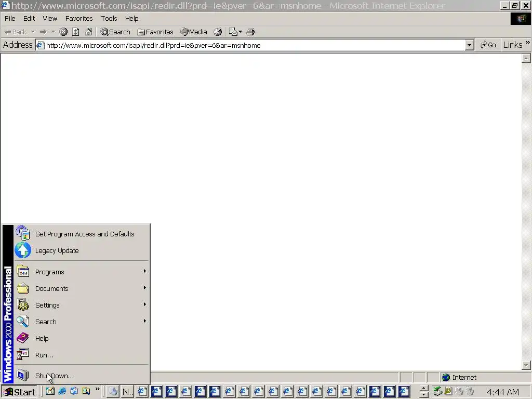Open the Edit menu
This screenshot has height=399, width=532.
coord(29,18)
